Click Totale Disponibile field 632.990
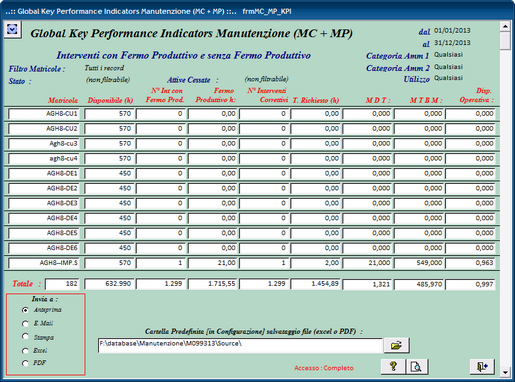 pyautogui.click(x=109, y=284)
